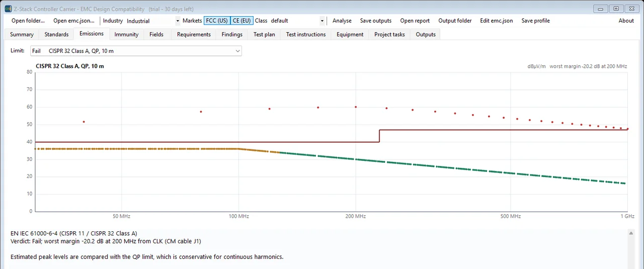This screenshot has width=644, height=269.
Task: Toggle the CE (EU) market
Action: click(x=242, y=21)
